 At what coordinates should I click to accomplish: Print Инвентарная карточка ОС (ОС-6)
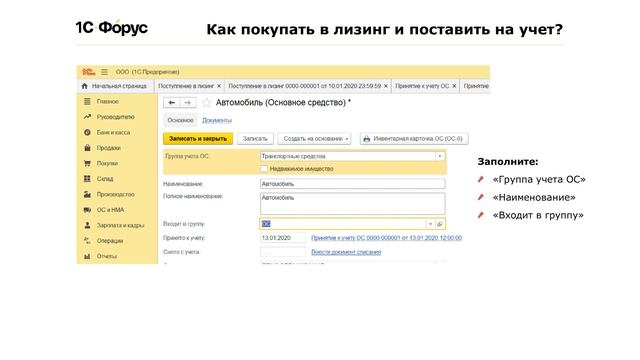pos(414,139)
